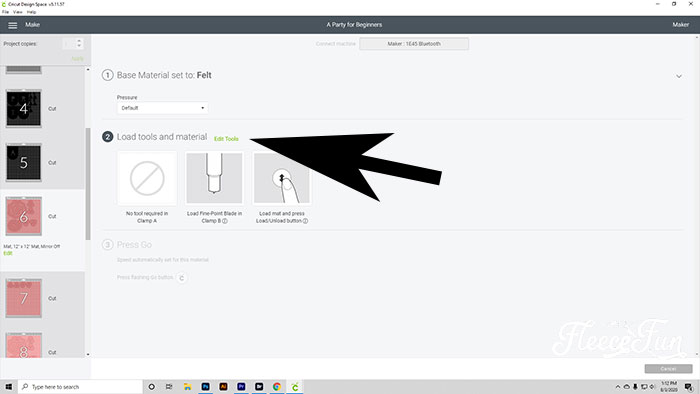The image size is (700, 394).
Task: Open the volume tray icon
Action: (x=652, y=387)
